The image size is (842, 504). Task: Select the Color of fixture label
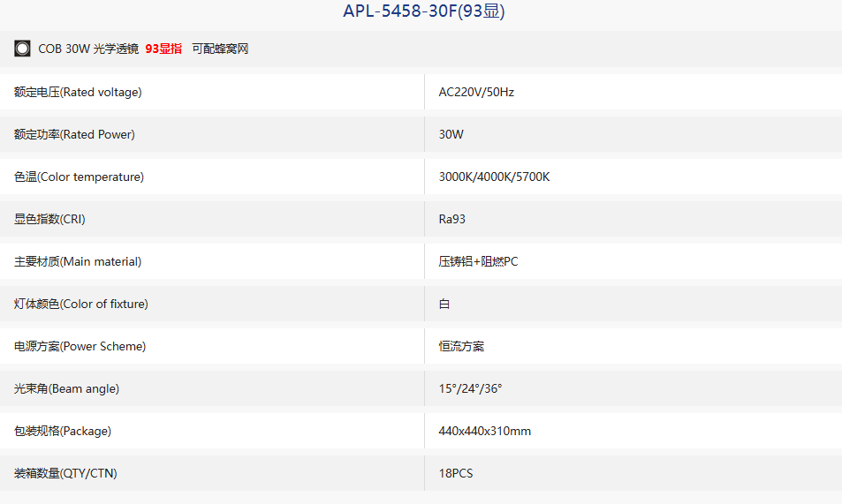81,305
